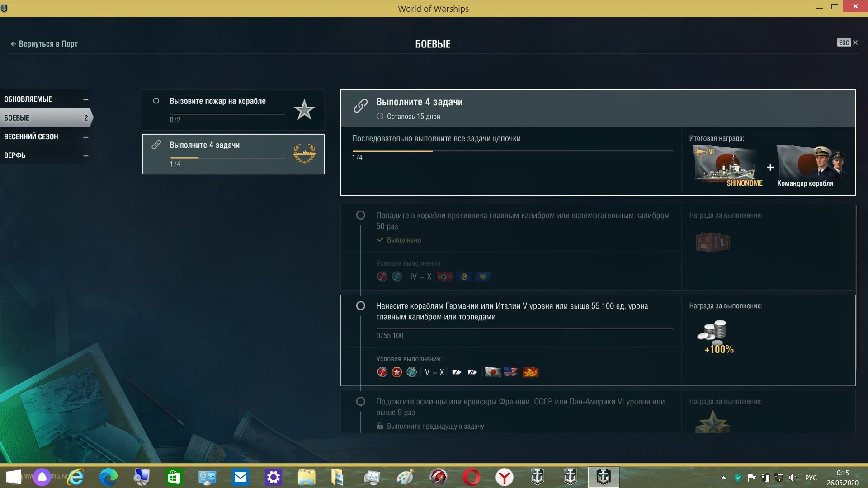Click the Pan-Asia dragon flag condition icon

point(531,372)
